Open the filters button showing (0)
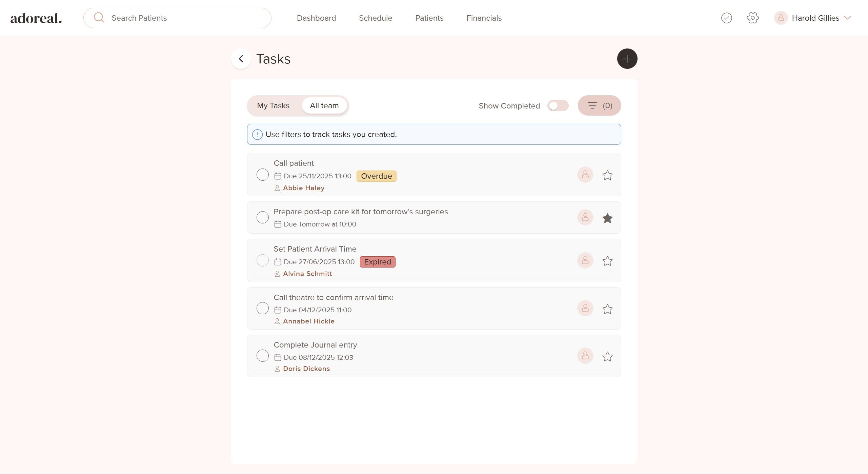868x474 pixels. 599,106
